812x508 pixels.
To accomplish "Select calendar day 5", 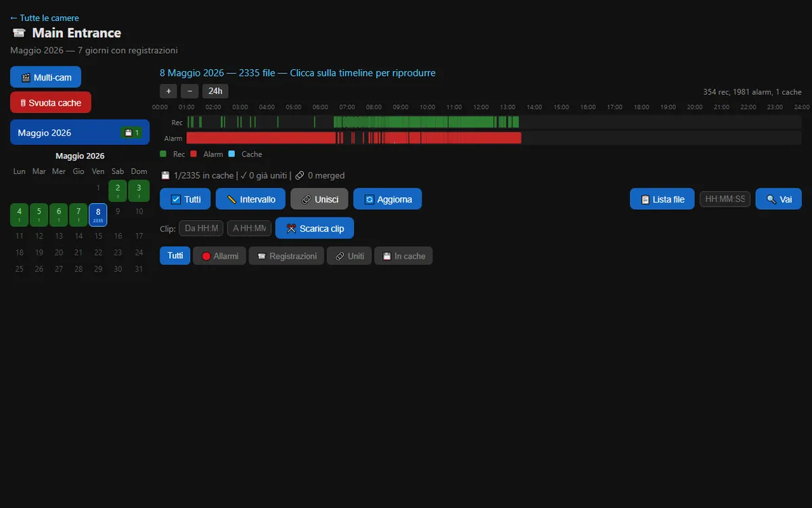I will coord(39,214).
